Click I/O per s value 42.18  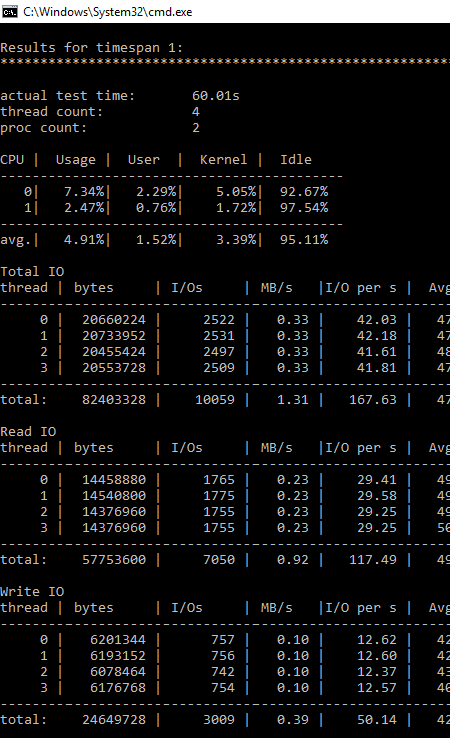pos(377,336)
